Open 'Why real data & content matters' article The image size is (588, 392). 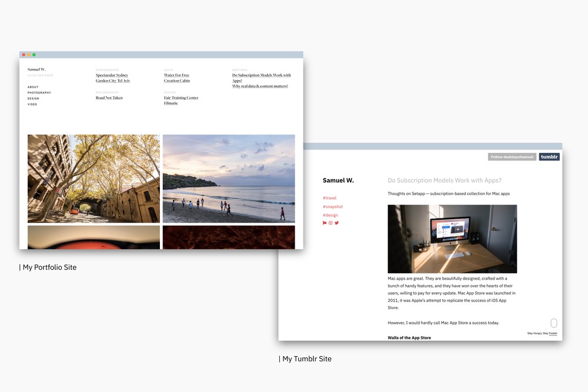pos(260,86)
